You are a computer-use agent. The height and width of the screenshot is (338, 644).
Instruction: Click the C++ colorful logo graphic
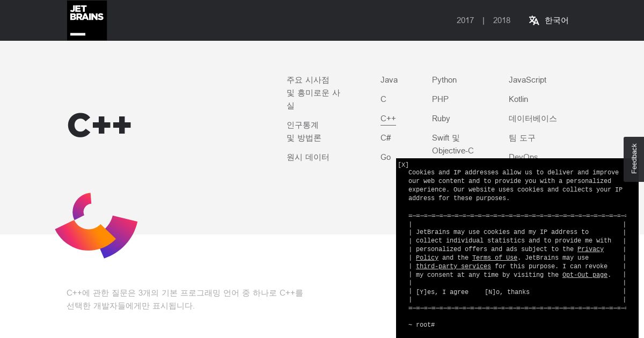(x=96, y=225)
